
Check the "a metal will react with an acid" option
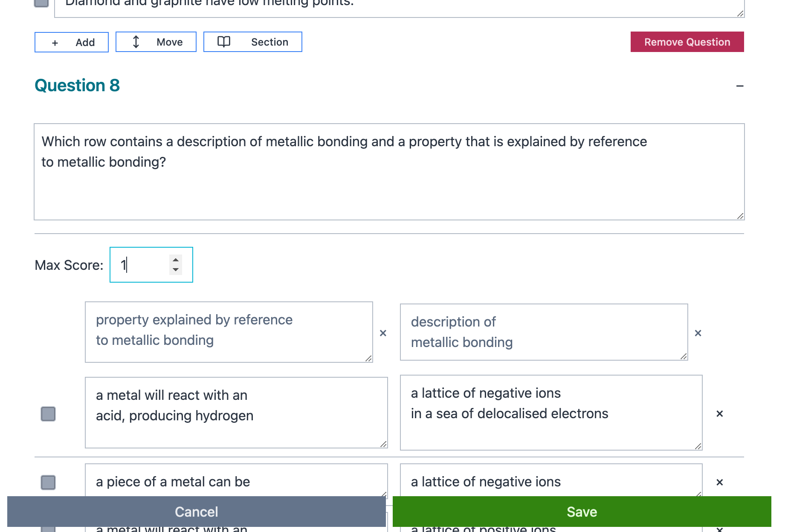pyautogui.click(x=48, y=413)
